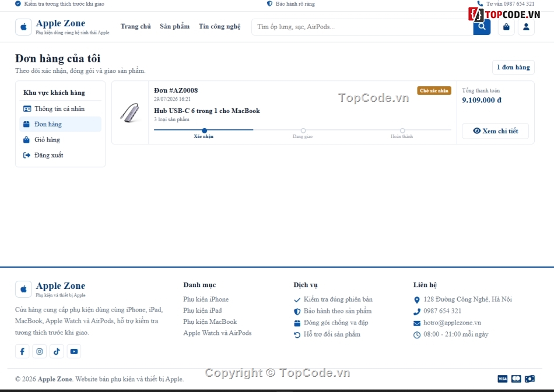
Task: Click the Visa card payment icon
Action: pyautogui.click(x=503, y=379)
